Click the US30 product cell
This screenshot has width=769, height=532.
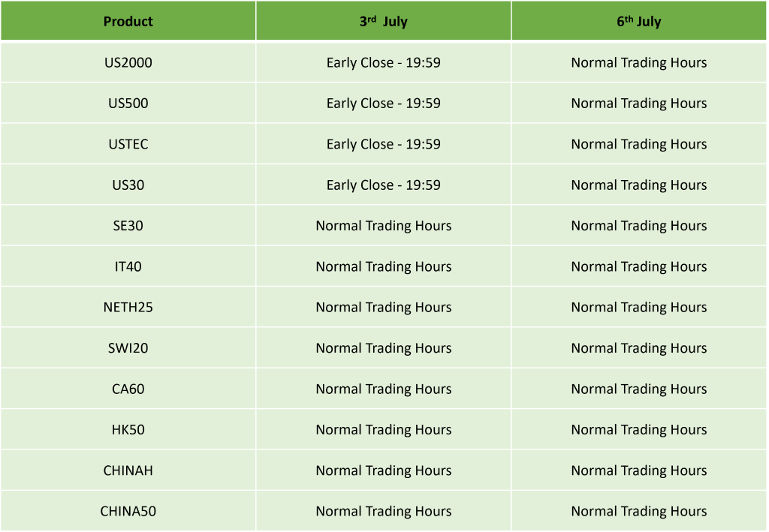tap(128, 185)
